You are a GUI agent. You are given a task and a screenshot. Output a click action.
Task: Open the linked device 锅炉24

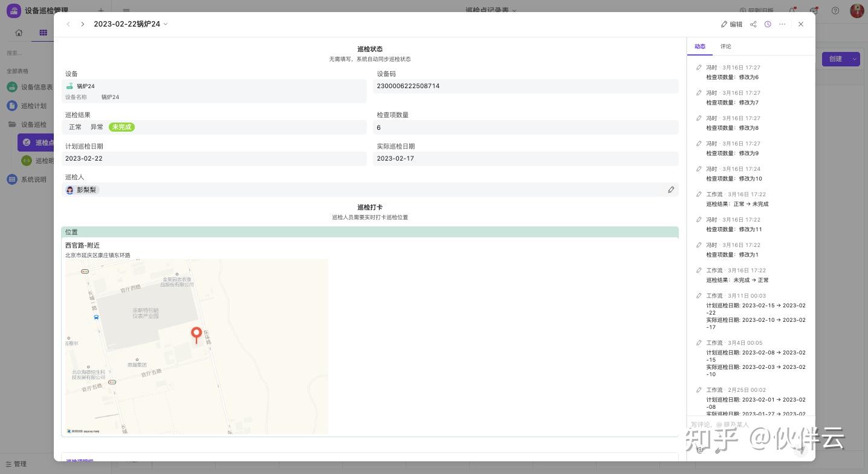85,86
